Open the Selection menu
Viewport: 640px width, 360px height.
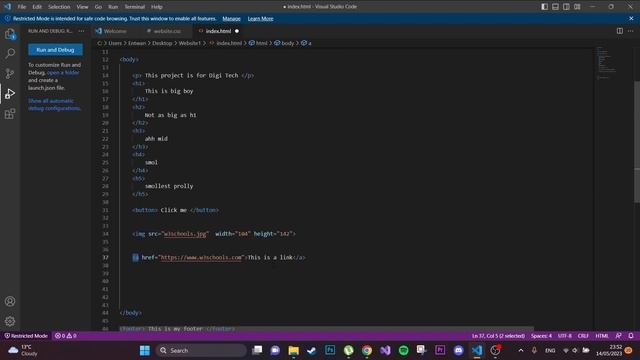[59, 7]
